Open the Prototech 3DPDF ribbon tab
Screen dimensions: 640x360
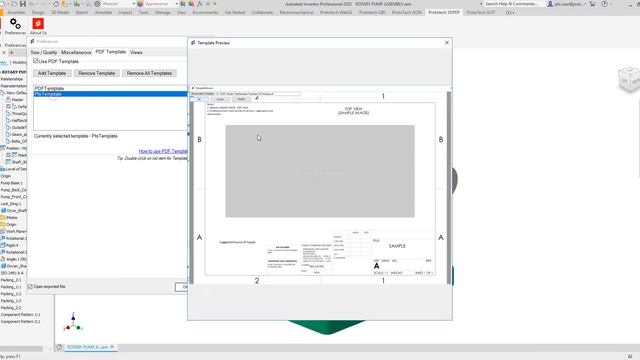coord(444,13)
